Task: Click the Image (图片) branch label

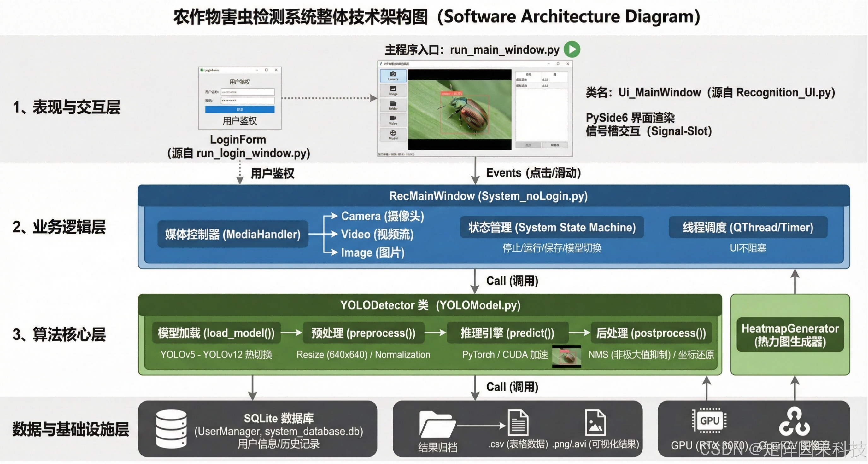Action: coord(373,252)
